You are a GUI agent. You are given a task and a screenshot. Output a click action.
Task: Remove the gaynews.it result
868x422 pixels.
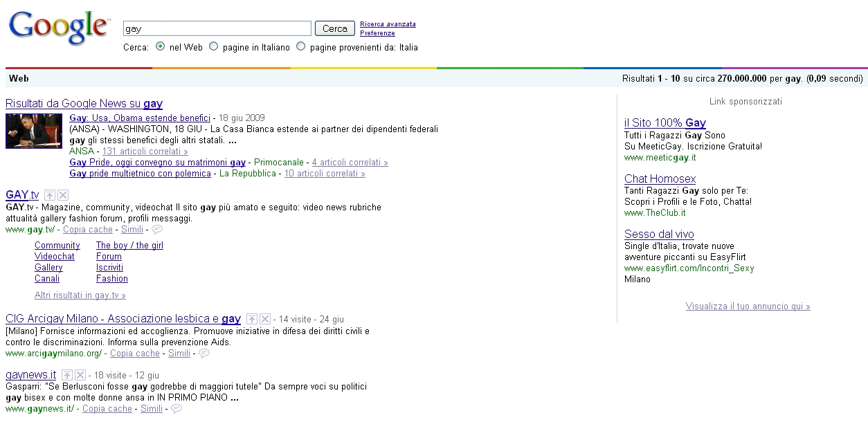[x=80, y=375]
